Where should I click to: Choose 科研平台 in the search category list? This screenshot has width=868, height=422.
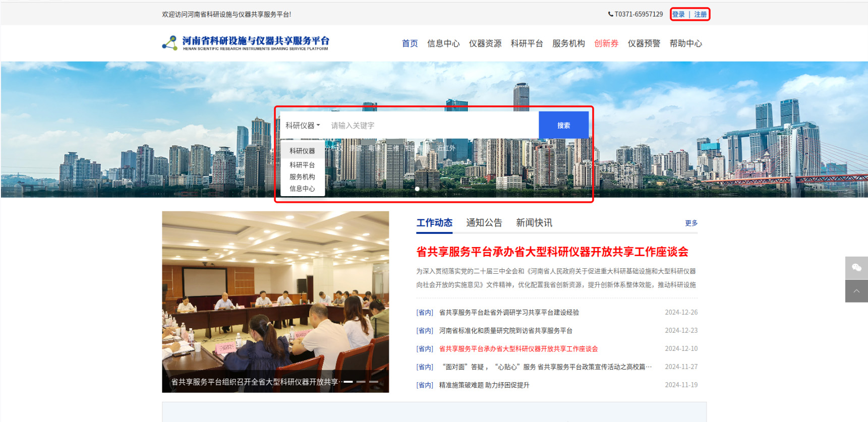coord(302,165)
